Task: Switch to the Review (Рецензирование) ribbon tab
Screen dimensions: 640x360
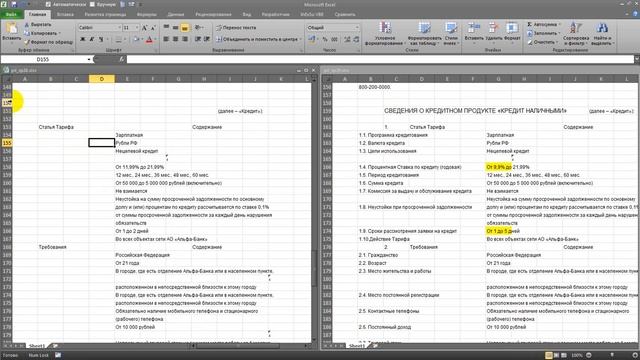Action: 213,14
